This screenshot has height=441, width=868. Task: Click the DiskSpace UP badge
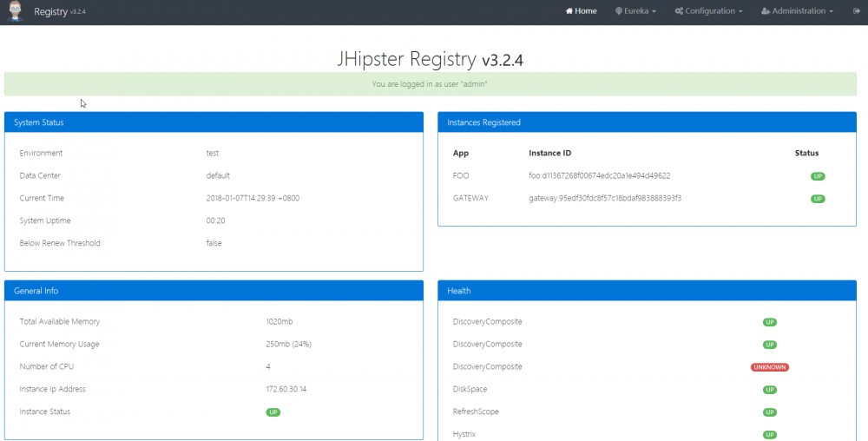[x=769, y=390]
